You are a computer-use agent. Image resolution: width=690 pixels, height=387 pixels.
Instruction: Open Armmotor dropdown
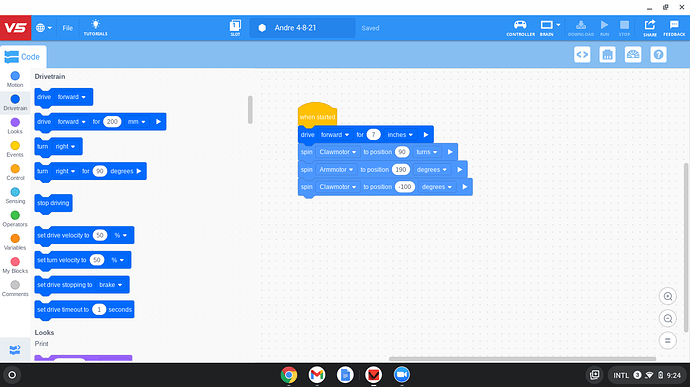coord(336,170)
